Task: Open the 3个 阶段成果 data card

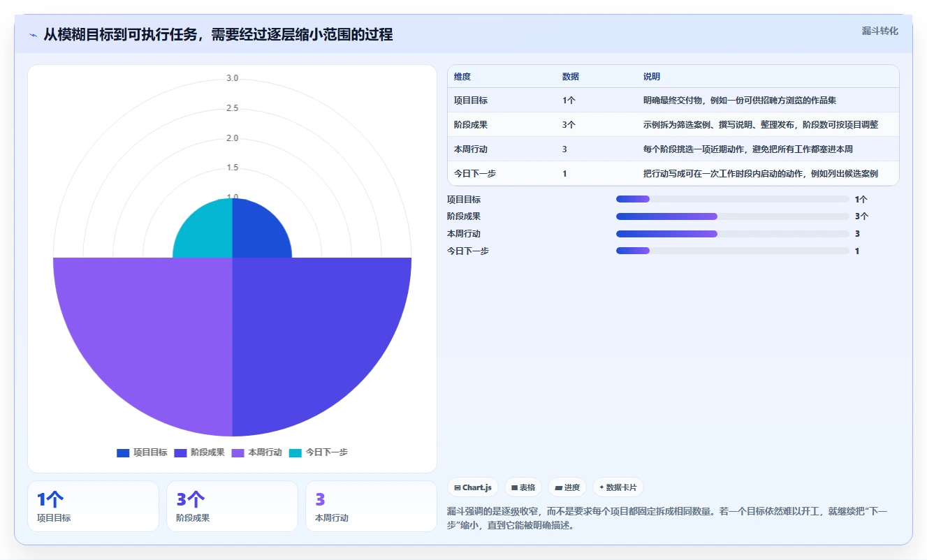Action: click(232, 506)
